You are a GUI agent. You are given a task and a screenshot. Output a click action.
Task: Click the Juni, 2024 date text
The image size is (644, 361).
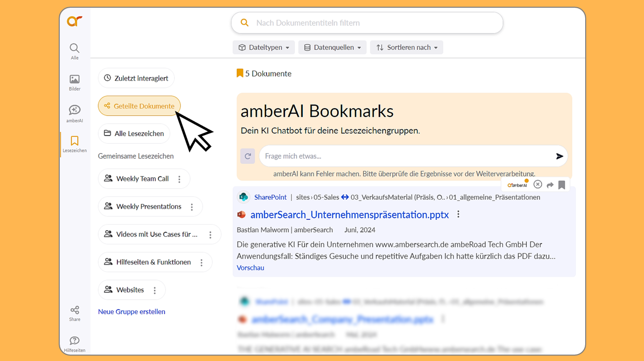360,230
